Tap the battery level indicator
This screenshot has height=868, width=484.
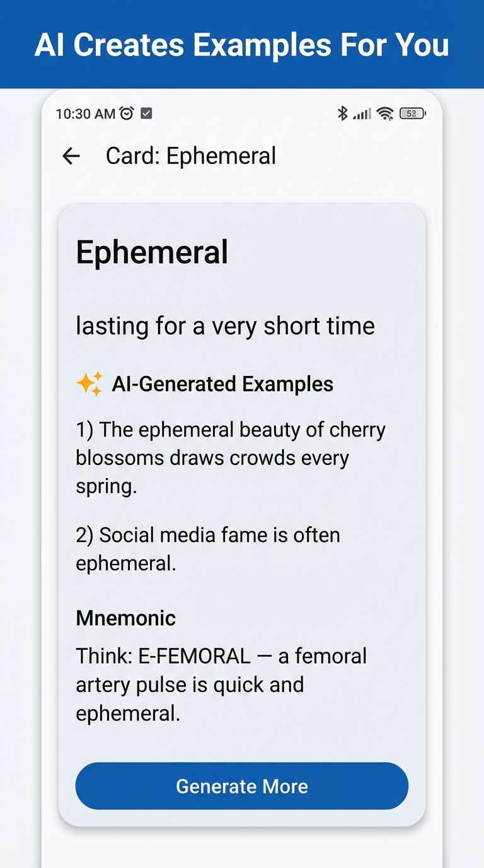413,114
